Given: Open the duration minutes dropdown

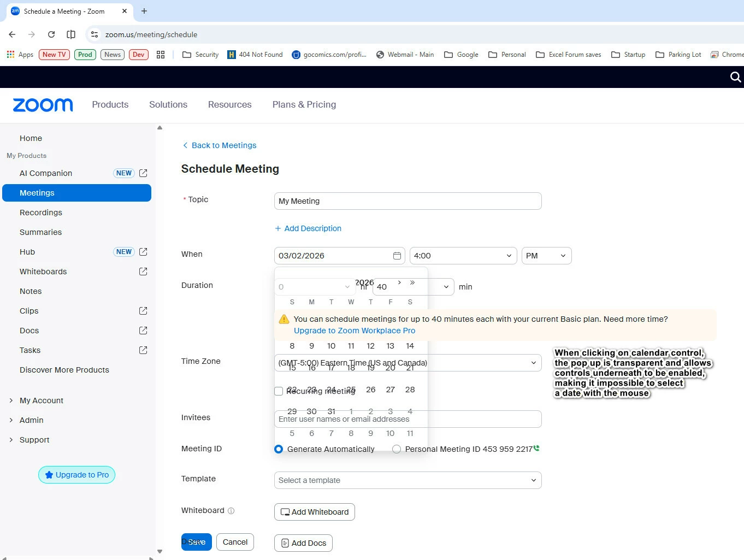Looking at the screenshot, I should click(x=414, y=287).
